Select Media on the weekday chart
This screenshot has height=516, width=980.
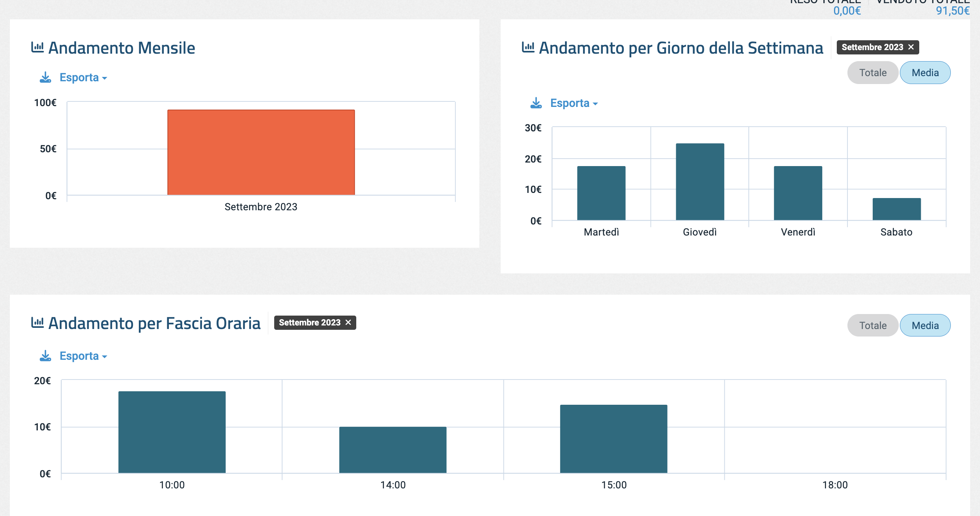pos(925,73)
